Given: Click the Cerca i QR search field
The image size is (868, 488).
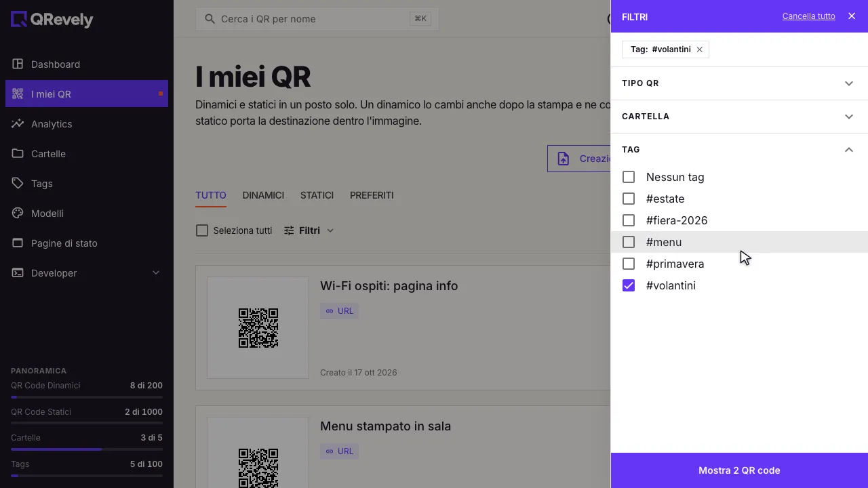Looking at the screenshot, I should (x=317, y=19).
